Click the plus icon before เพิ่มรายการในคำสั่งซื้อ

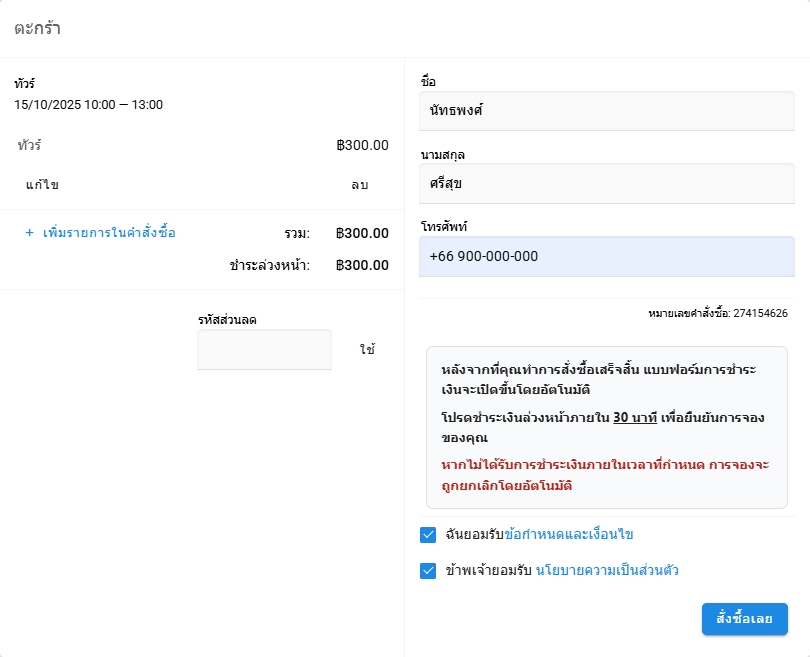point(30,233)
